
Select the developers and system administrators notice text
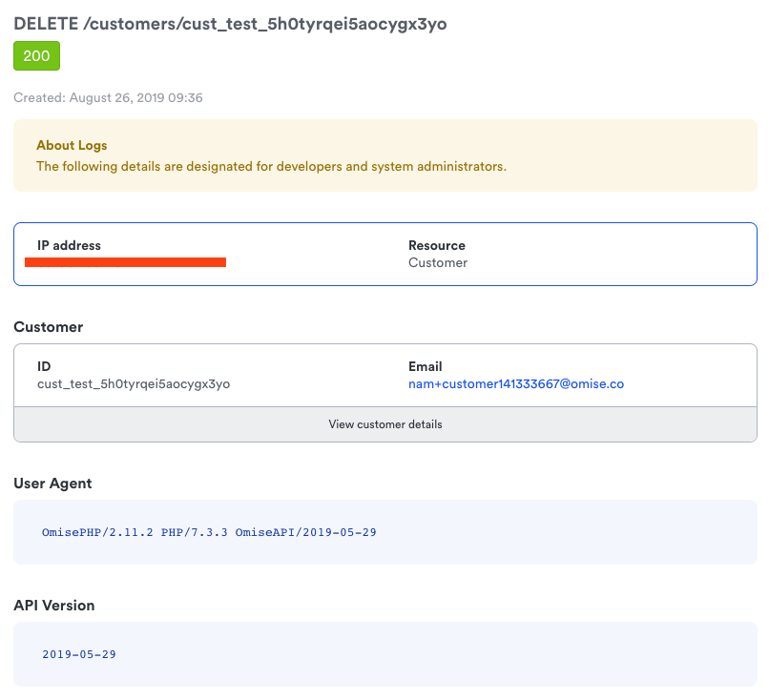coord(271,166)
